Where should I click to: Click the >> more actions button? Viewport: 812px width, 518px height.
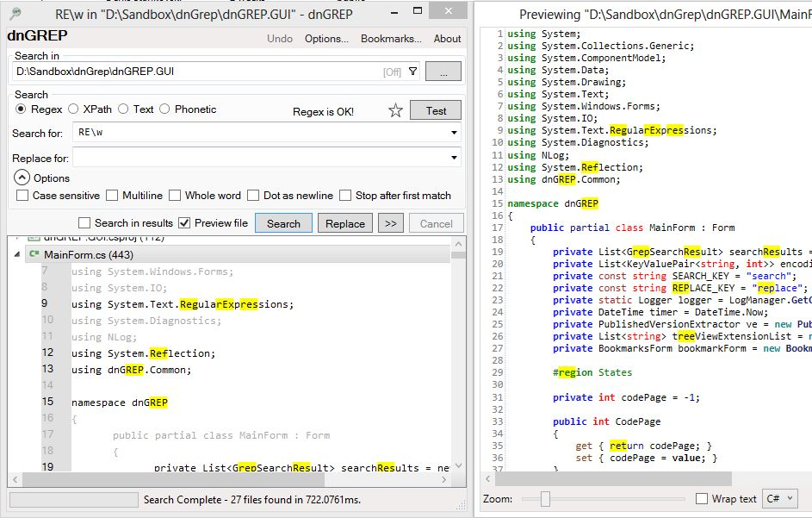pyautogui.click(x=391, y=222)
